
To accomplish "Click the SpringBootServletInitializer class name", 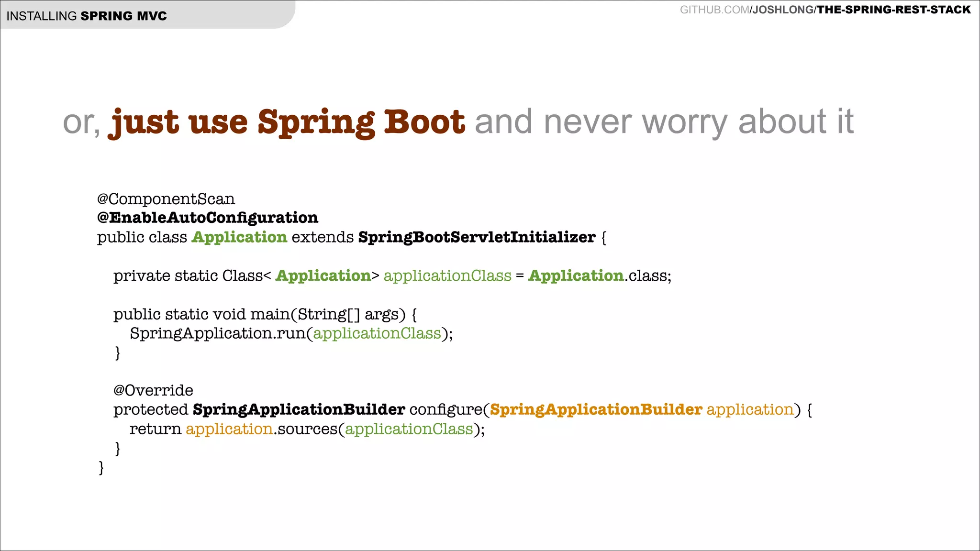I will (x=477, y=237).
